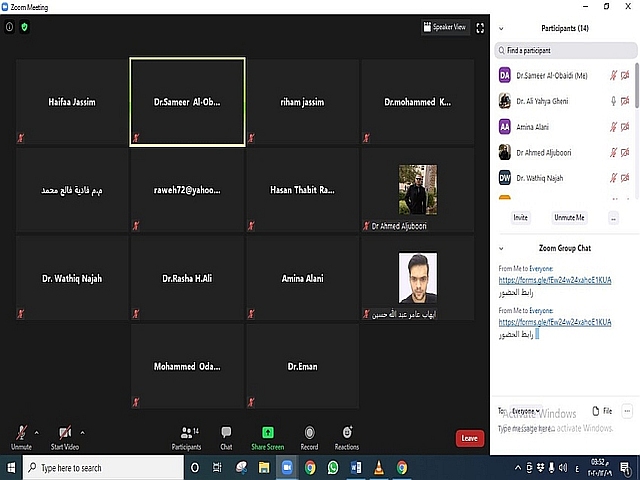Image resolution: width=640 pixels, height=480 pixels.
Task: Expand the audio options arrow beside Unmute
Action: point(36,432)
